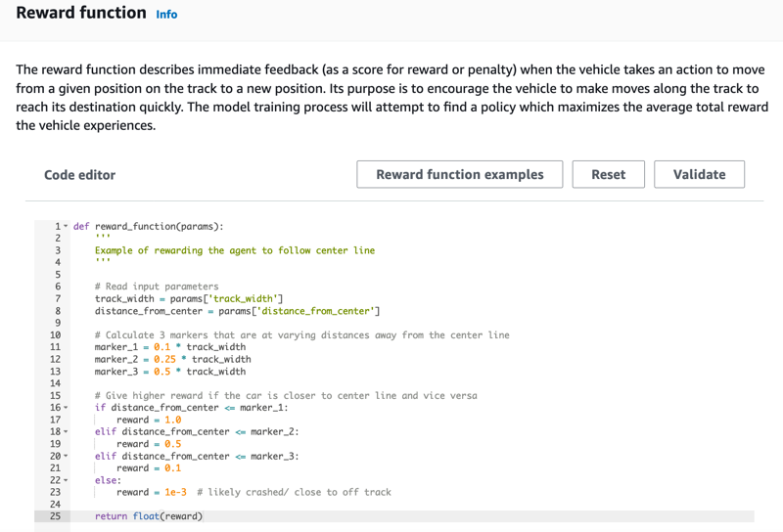Open the Info link beside Reward function
This screenshot has width=783, height=532.
coord(166,15)
